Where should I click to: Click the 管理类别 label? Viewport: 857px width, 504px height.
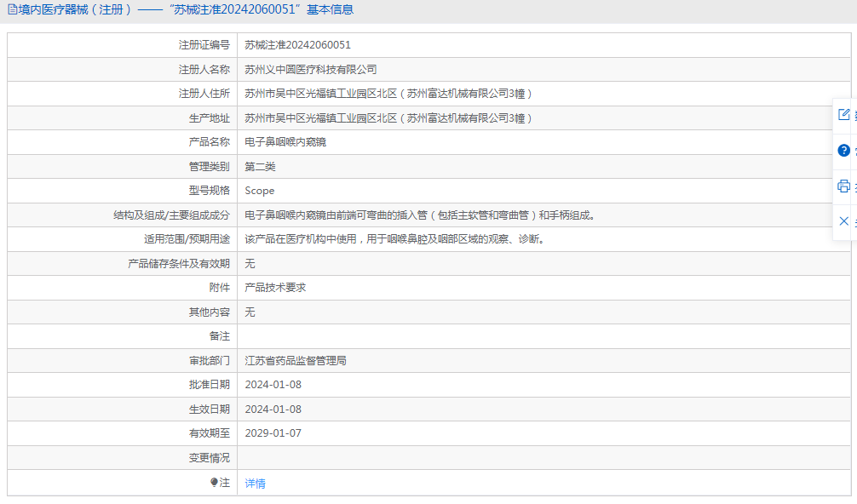[x=210, y=167]
